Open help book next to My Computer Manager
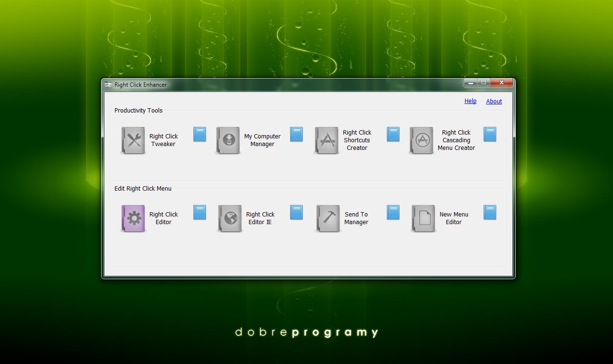Image resolution: width=613 pixels, height=364 pixels. click(296, 135)
